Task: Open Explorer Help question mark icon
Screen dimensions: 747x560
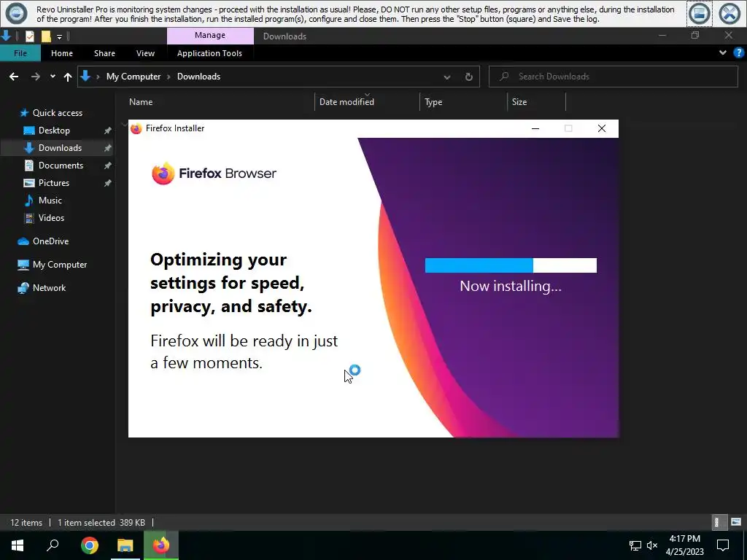Action: click(738, 52)
